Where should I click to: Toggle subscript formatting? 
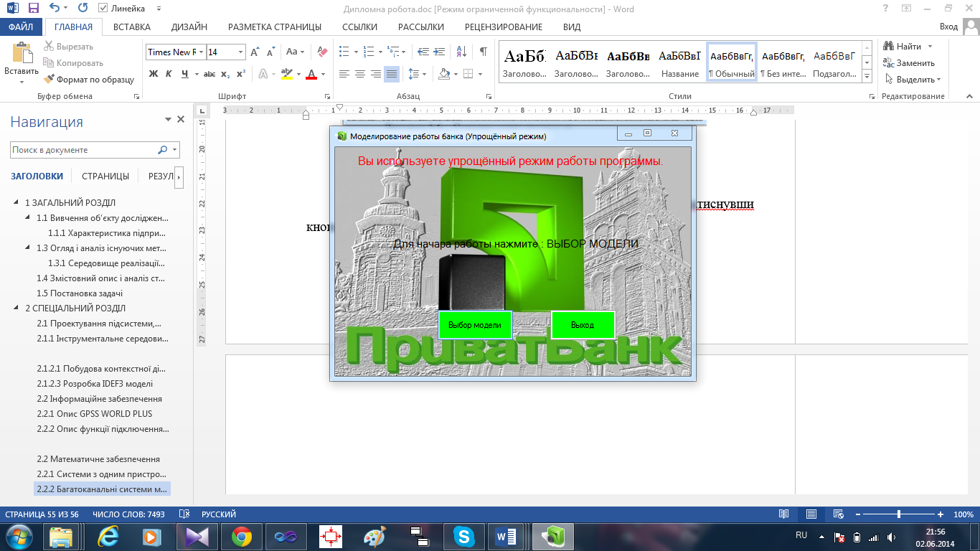tap(225, 74)
